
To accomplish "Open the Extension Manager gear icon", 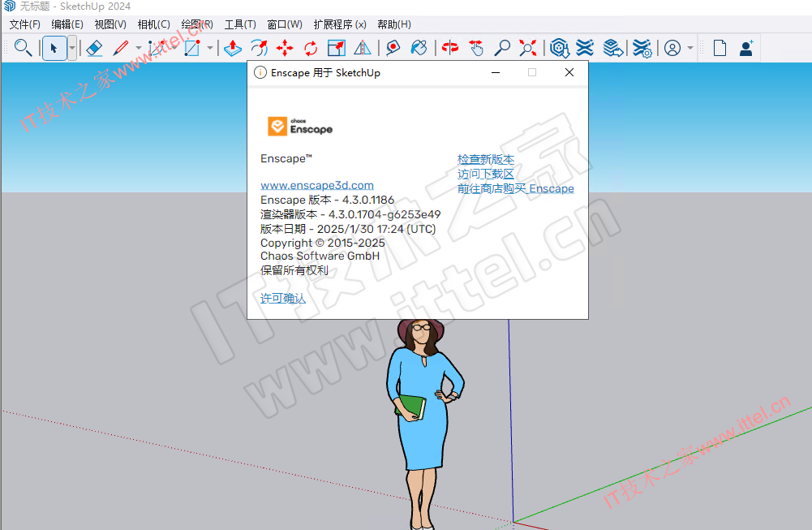I will 642,48.
